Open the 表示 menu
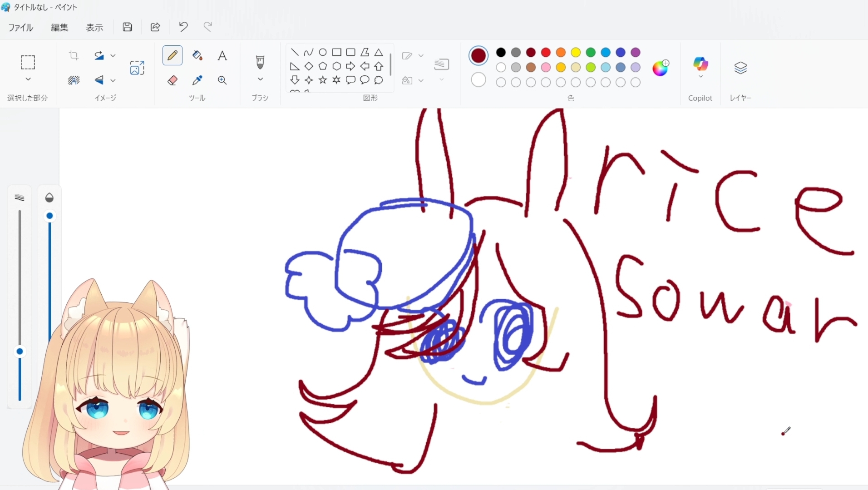This screenshot has width=868, height=490. click(x=95, y=28)
